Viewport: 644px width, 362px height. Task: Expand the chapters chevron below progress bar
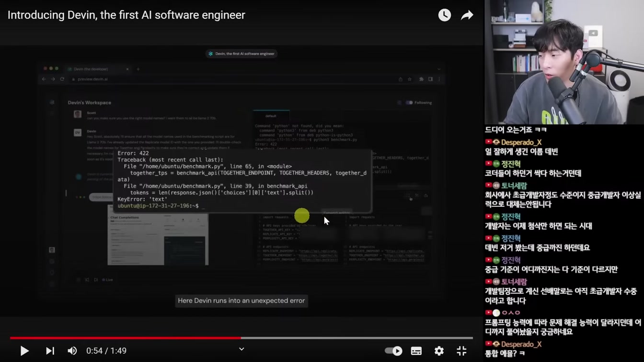[x=241, y=349]
